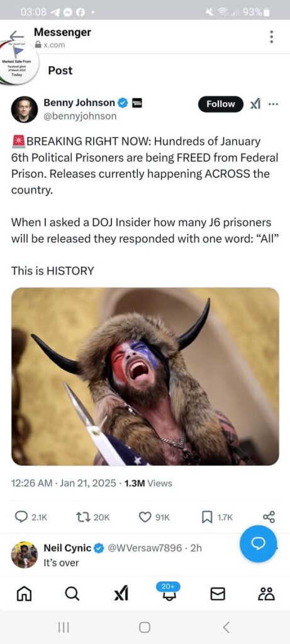This screenshot has width=290, height=644.
Task: Open post options ellipsis menu
Action: [273, 104]
